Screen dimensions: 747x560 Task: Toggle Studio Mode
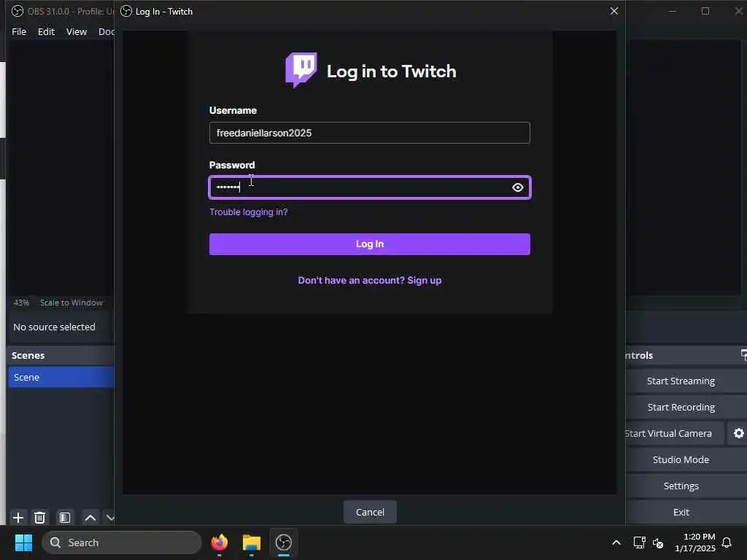pyautogui.click(x=681, y=459)
